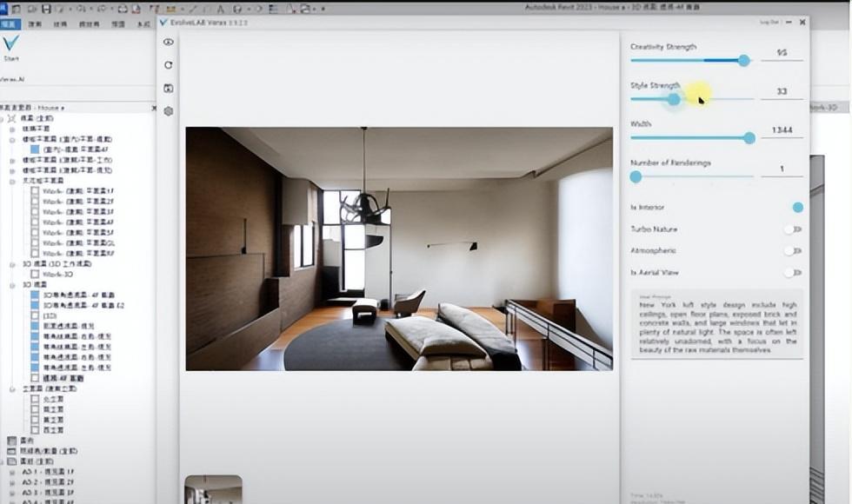Select the render thumbnail at the bottom

(x=214, y=489)
